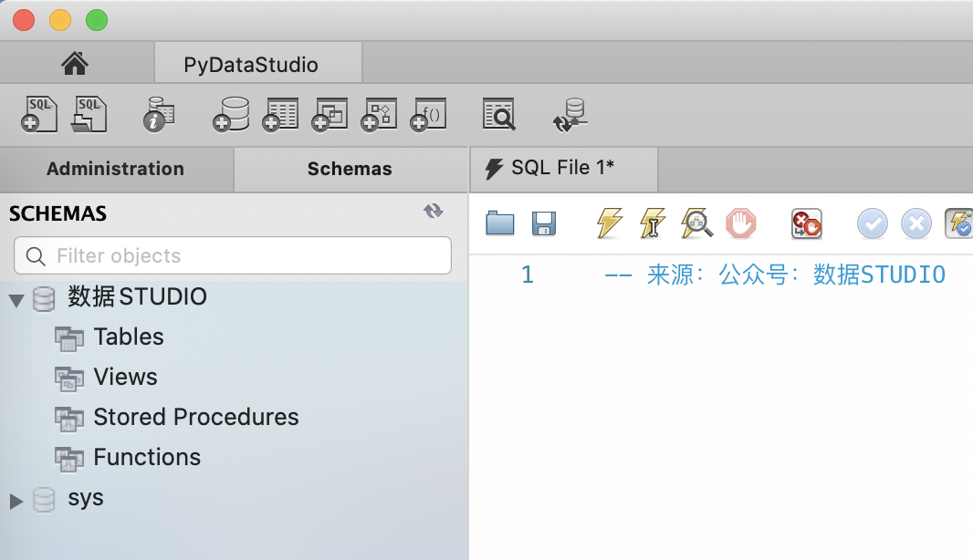The image size is (973, 560).
Task: Click create new function icon
Action: [x=428, y=115]
